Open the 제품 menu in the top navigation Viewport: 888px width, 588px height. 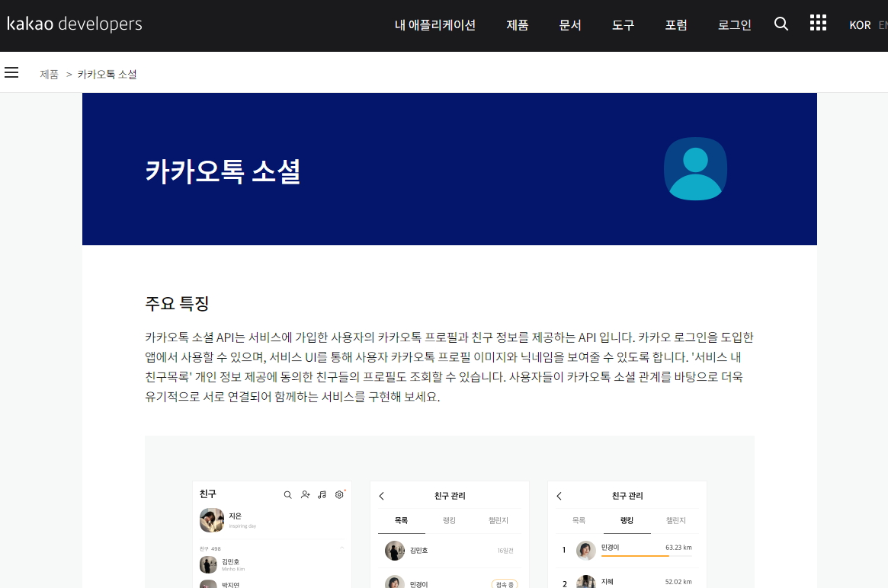click(x=517, y=25)
